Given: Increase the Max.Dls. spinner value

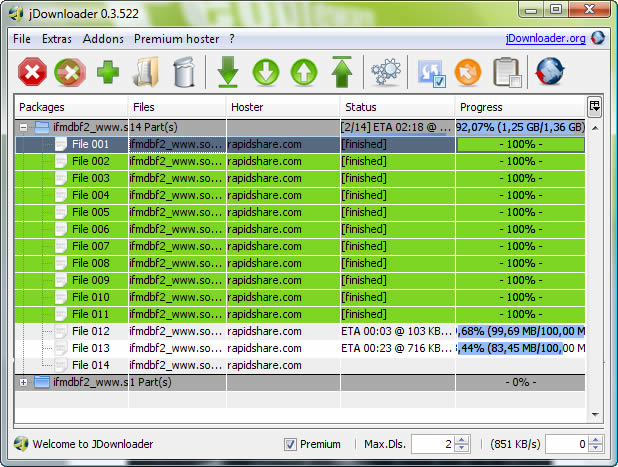Looking at the screenshot, I should (461, 439).
